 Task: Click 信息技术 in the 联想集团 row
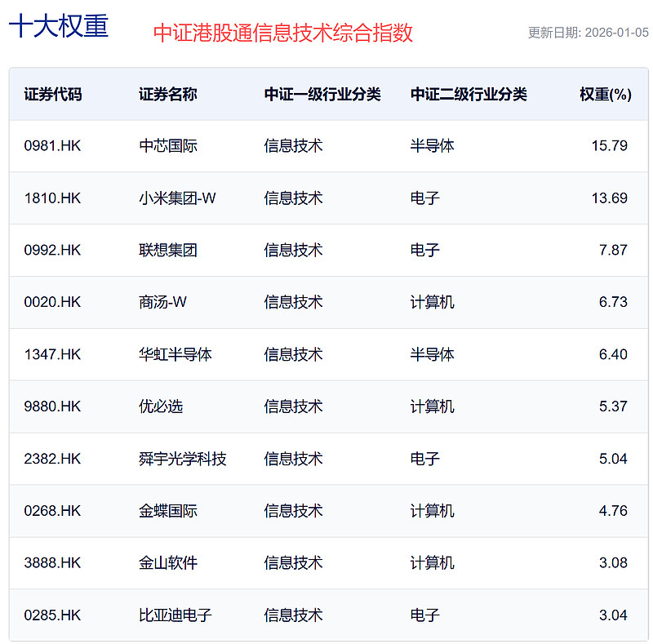click(293, 251)
